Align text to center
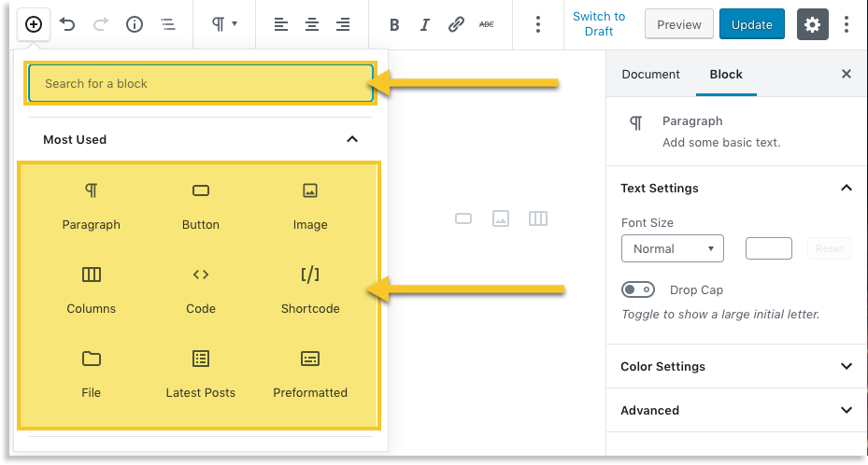The height and width of the screenshot is (465, 868). 312,24
